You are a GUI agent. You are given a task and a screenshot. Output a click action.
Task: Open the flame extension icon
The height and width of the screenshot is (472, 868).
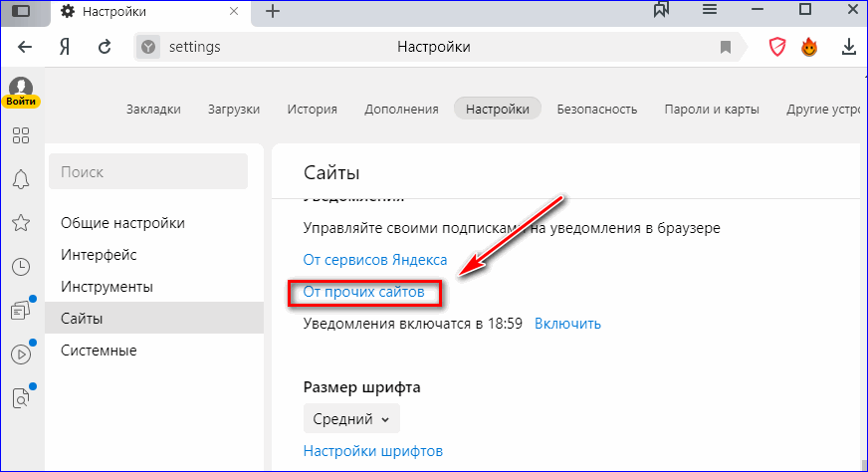809,47
